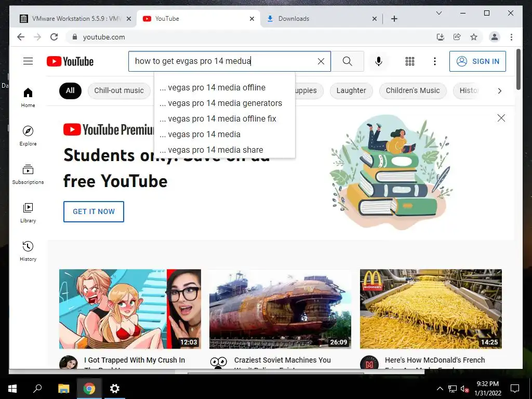Viewport: 532px width, 399px height.
Task: Choose suggestion 'vegas pro 14 media offline'
Action: coord(224,87)
